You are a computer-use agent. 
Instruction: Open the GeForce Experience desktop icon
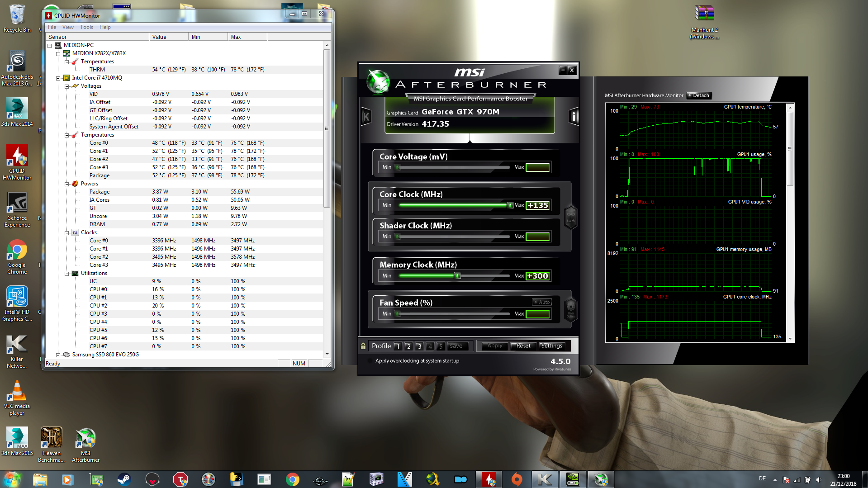click(x=17, y=209)
